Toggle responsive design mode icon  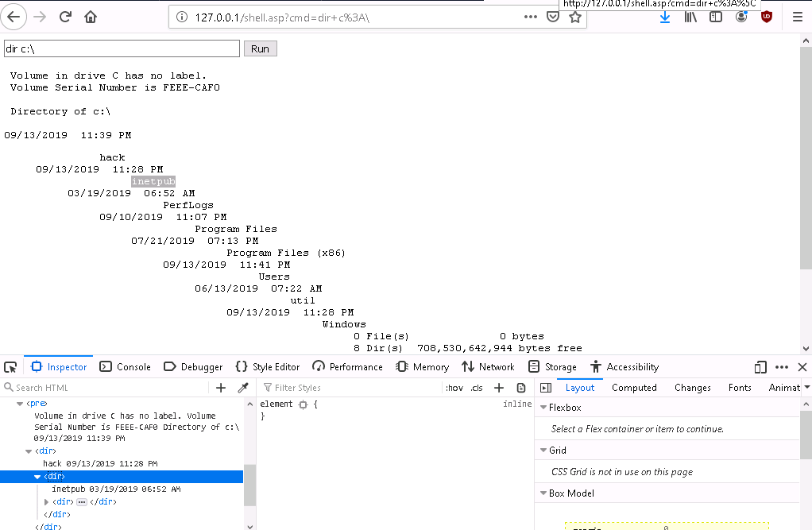coord(760,367)
